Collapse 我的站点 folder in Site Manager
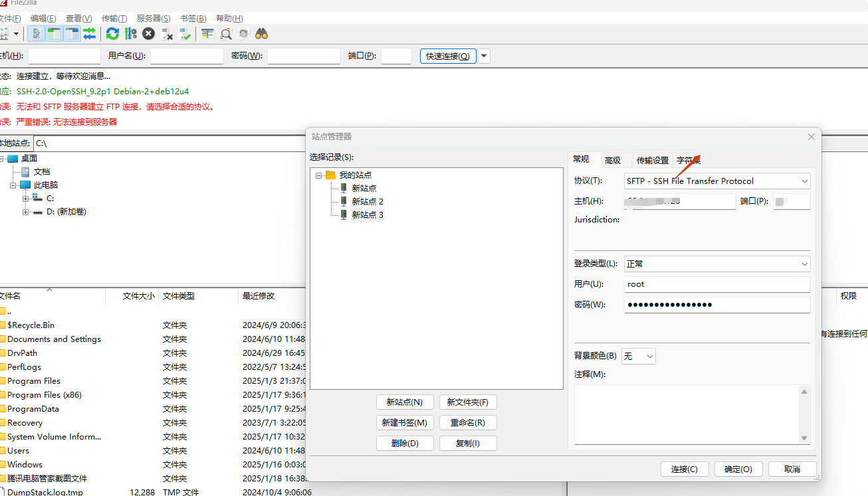The height and width of the screenshot is (496, 868). 319,175
